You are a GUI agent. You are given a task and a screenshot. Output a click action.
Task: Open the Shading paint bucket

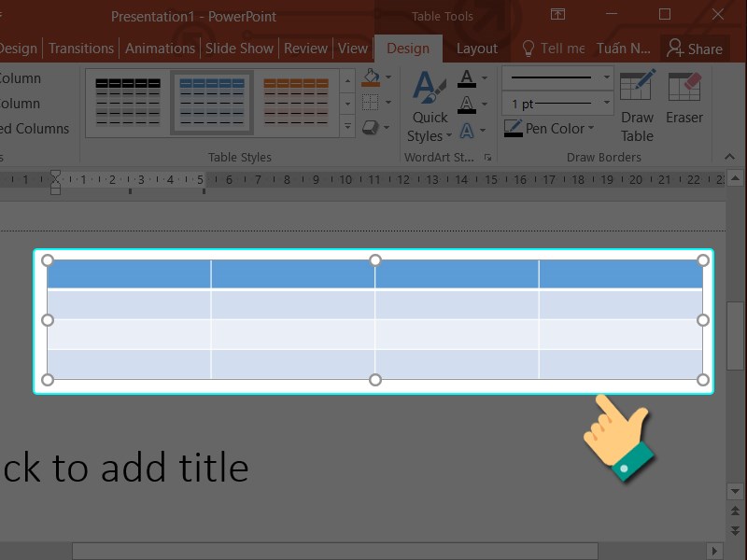click(372, 77)
